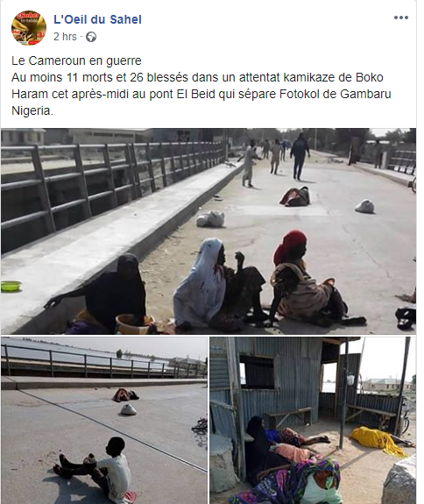Click the globe public audience icon
424x504 pixels.
pyautogui.click(x=91, y=37)
